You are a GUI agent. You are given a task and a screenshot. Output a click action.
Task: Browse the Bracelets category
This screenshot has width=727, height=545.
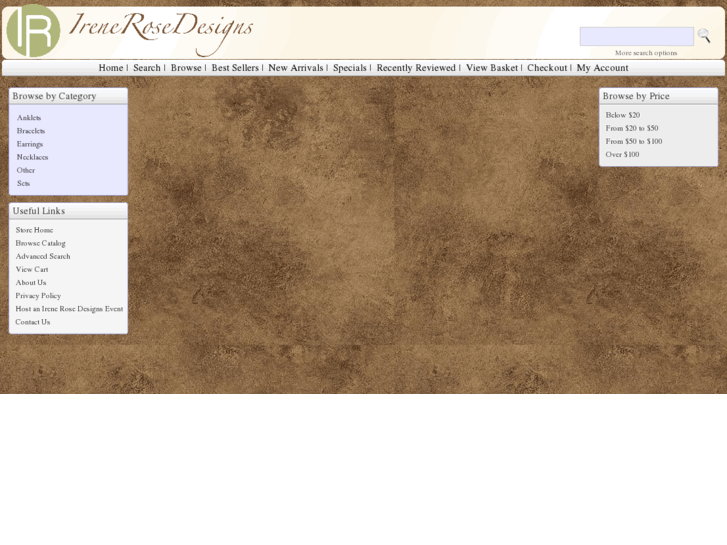click(31, 131)
